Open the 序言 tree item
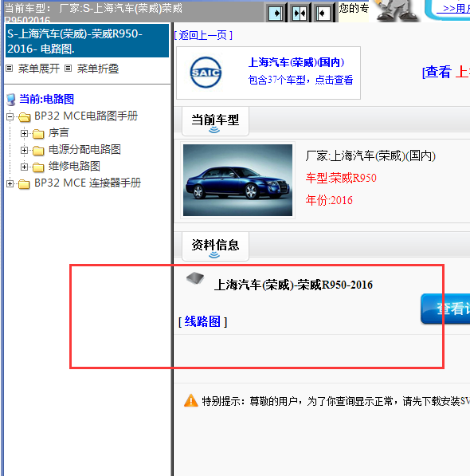Screen dimensions: 470x476 [59, 133]
